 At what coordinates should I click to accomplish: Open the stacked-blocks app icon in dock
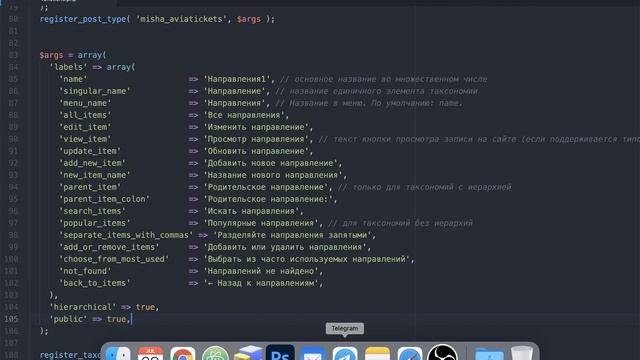point(248,353)
